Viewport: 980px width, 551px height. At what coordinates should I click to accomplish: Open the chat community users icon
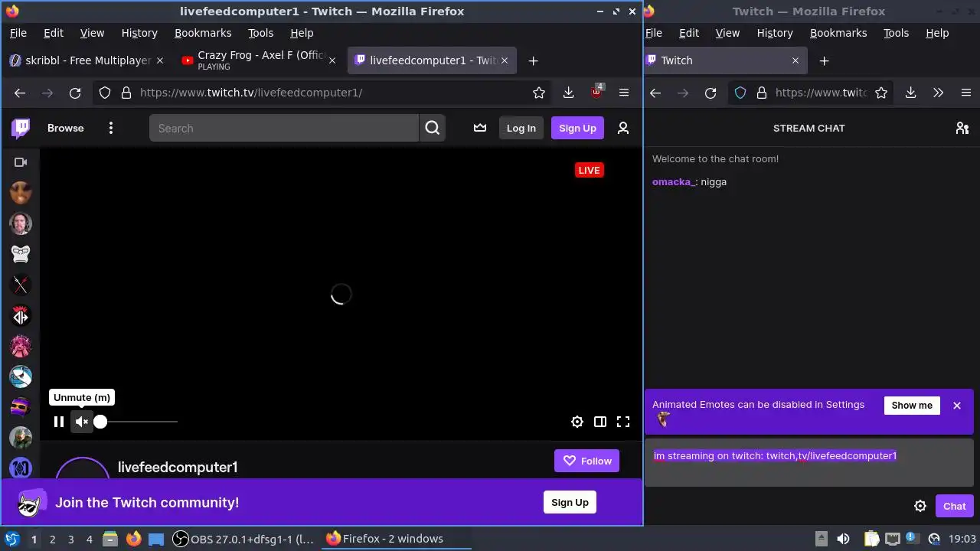[962, 128]
